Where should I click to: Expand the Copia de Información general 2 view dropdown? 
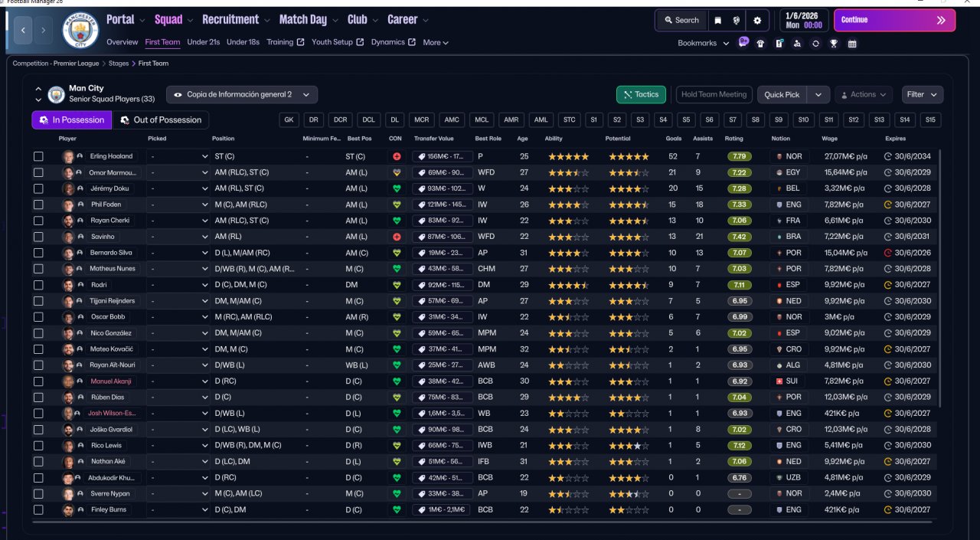[x=242, y=95]
